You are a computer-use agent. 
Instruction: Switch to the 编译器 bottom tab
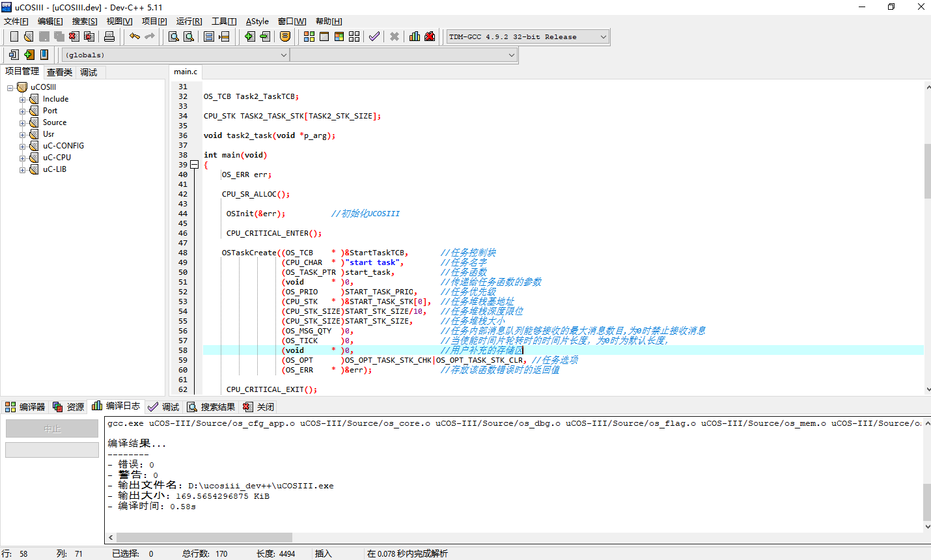tap(25, 407)
